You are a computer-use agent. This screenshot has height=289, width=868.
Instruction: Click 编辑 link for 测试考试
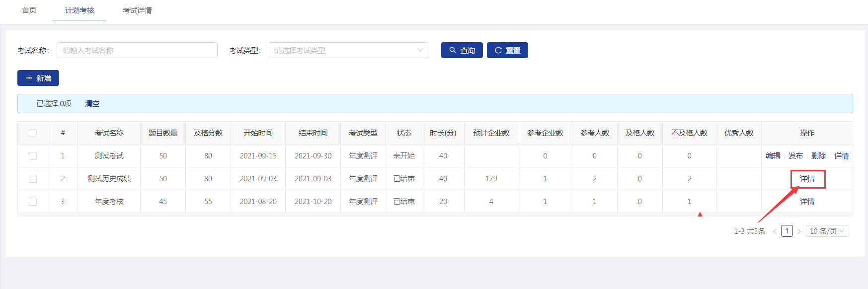click(x=773, y=156)
